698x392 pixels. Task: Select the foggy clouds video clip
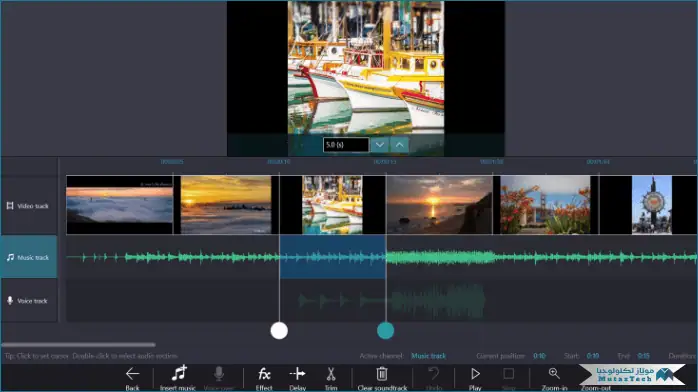point(119,205)
